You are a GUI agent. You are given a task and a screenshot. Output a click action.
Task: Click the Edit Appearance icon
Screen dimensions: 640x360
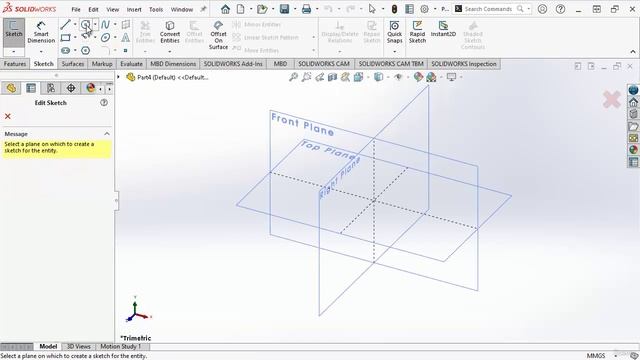point(418,77)
